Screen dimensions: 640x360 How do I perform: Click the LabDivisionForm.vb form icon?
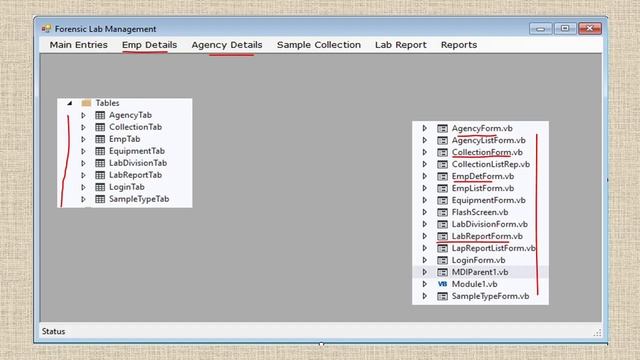pyautogui.click(x=442, y=224)
